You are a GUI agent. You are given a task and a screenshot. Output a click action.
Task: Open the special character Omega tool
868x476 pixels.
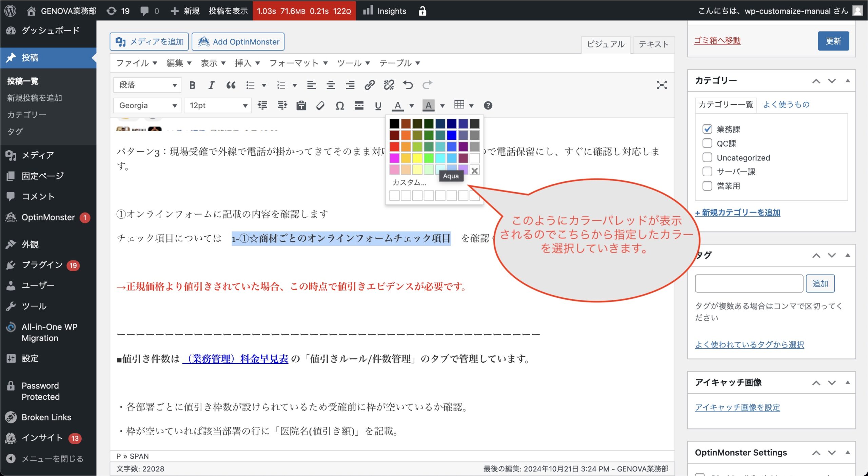pyautogui.click(x=340, y=106)
